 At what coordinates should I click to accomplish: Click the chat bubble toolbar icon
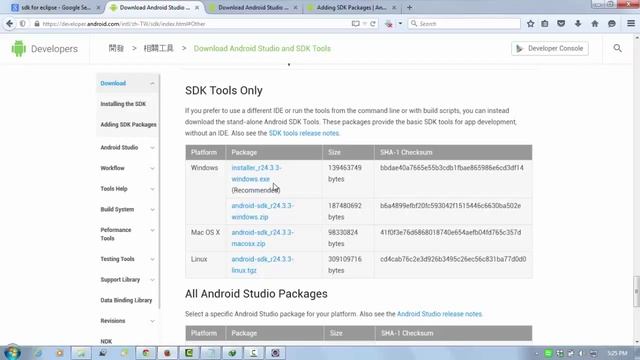click(611, 24)
